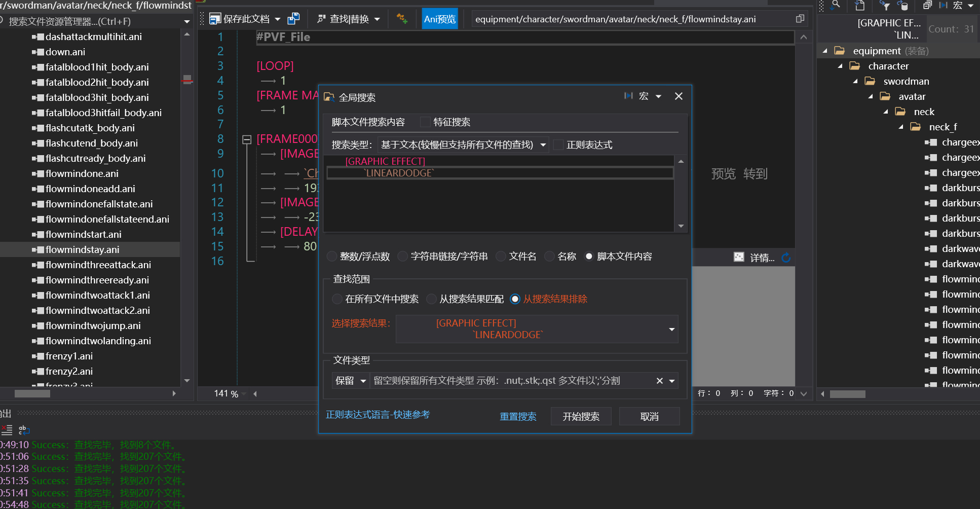The height and width of the screenshot is (509, 980).
Task: Open the 搜索类型 dropdown
Action: pos(543,144)
